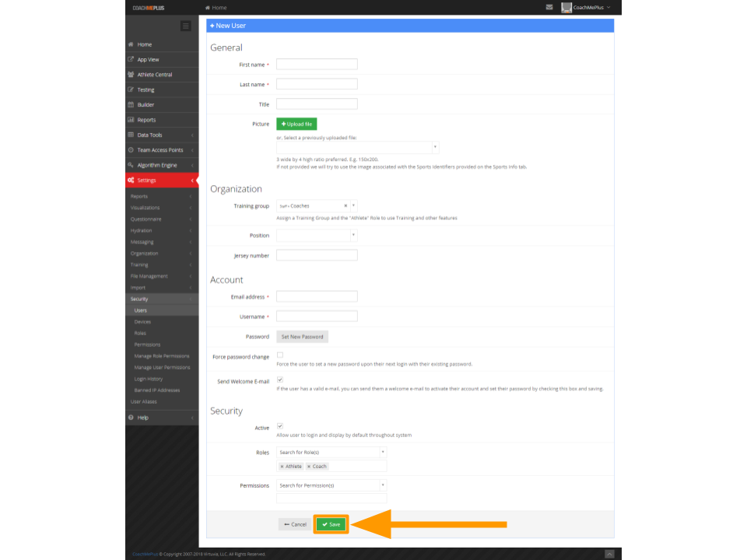Click the Builder calendar icon in sidebar
The height and width of the screenshot is (560, 747).
coord(131,105)
